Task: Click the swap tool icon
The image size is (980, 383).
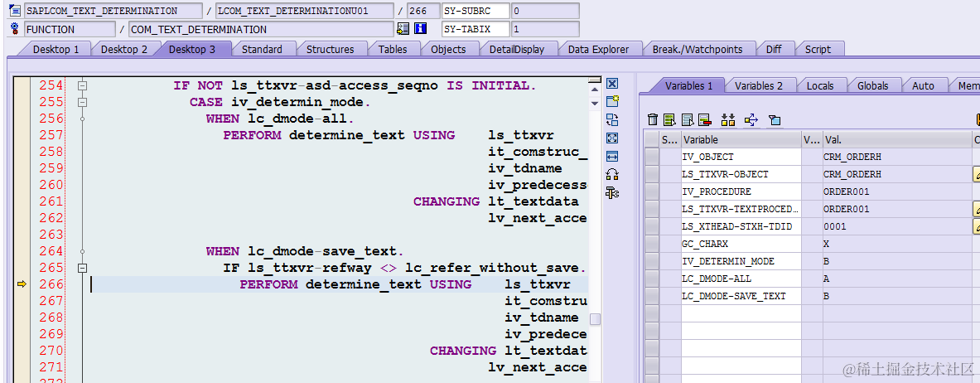Action: click(x=612, y=120)
